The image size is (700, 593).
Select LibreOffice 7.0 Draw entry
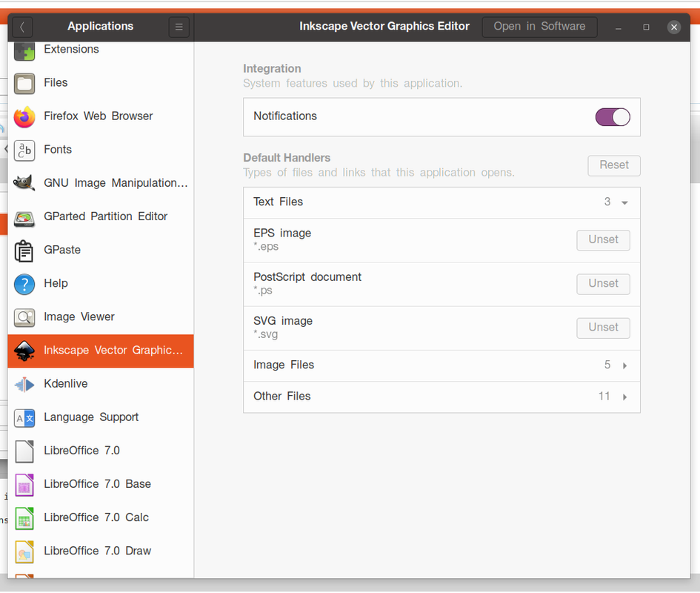(x=101, y=552)
